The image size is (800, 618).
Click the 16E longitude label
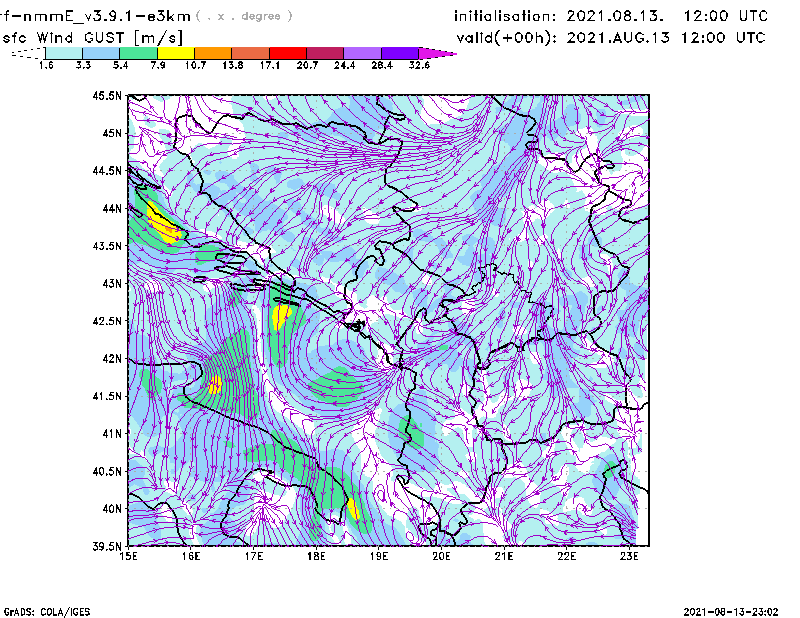(x=191, y=556)
